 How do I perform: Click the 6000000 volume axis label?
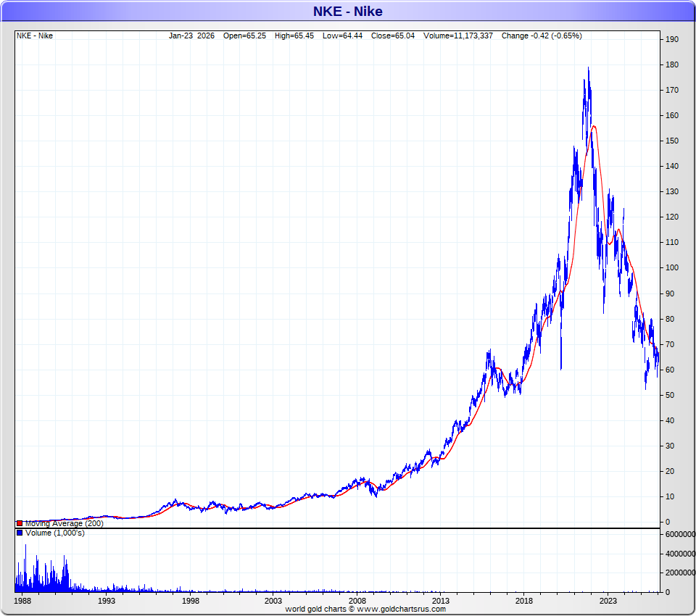680,534
